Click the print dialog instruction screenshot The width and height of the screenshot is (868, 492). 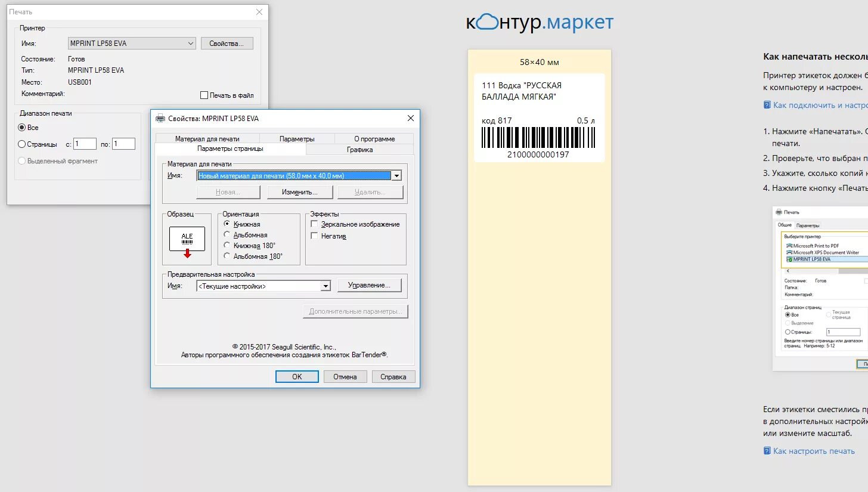point(820,289)
